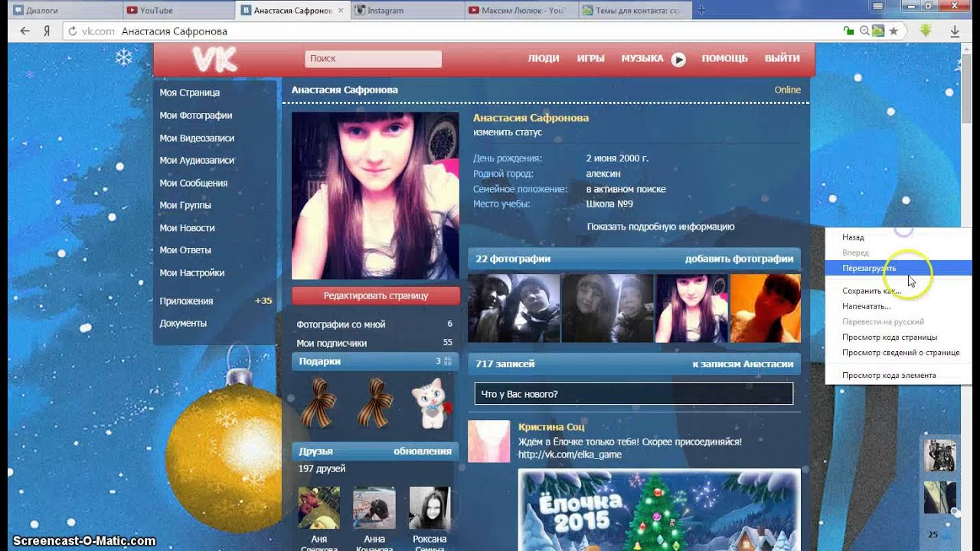This screenshot has width=980, height=551.
Task: Click the profile avatar photo
Action: [x=375, y=196]
